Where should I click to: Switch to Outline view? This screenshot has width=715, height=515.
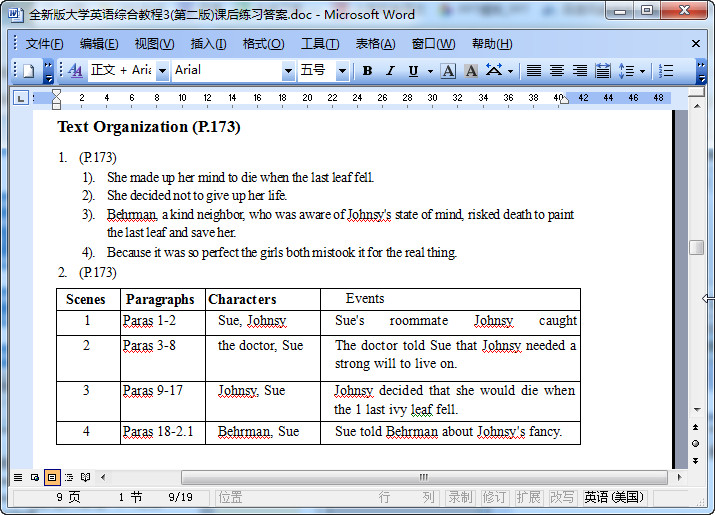69,478
